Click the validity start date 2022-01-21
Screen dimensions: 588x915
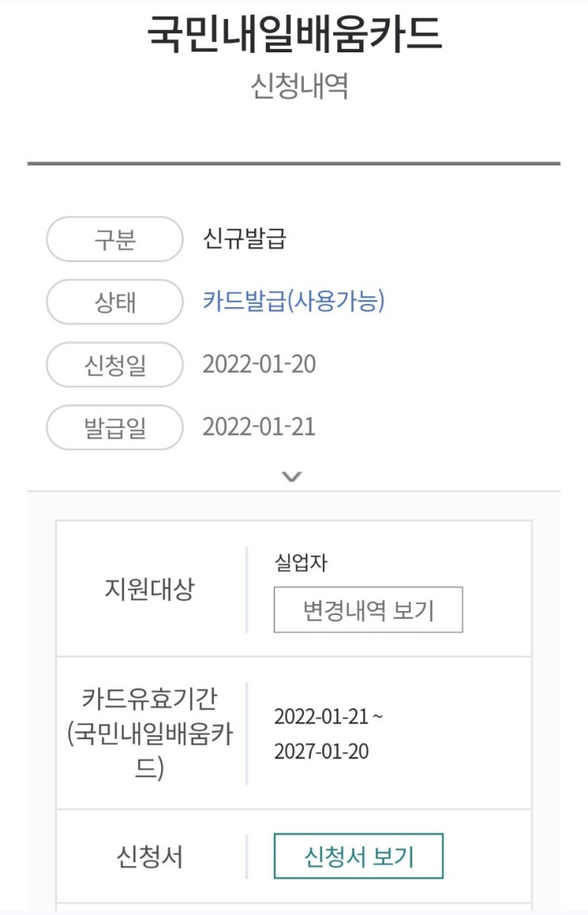pyautogui.click(x=323, y=717)
